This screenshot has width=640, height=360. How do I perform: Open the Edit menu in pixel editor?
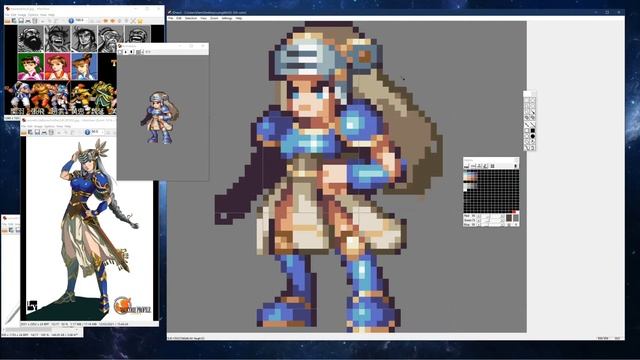179,18
